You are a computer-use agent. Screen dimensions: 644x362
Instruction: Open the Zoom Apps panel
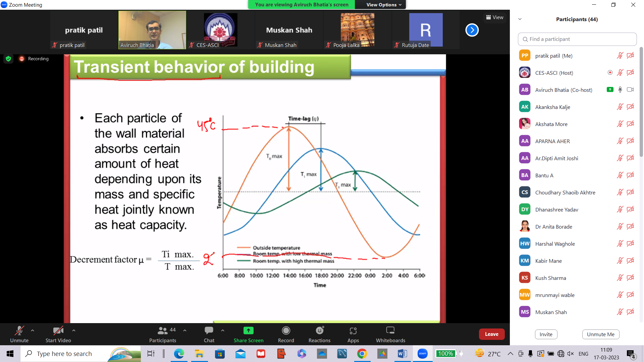[353, 334]
